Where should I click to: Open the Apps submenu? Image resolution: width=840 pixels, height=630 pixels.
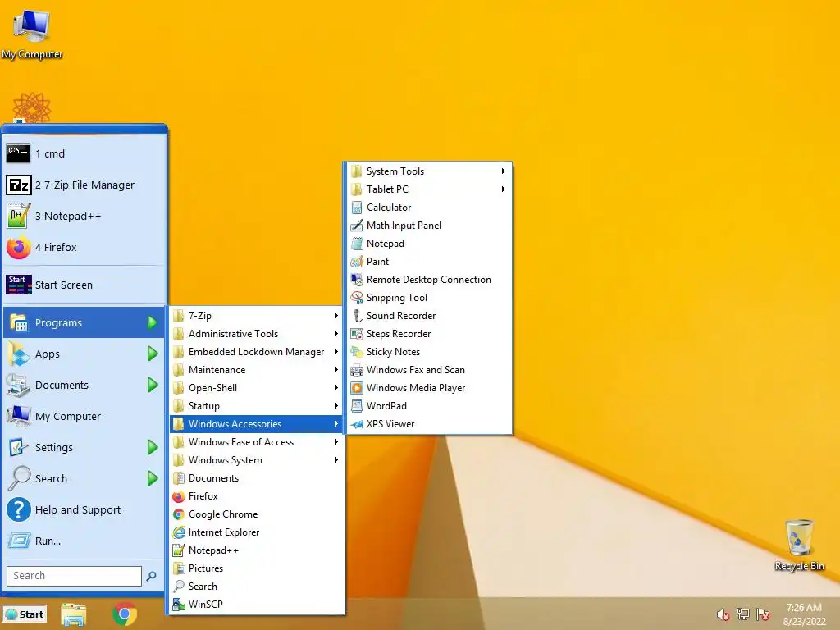coord(84,354)
